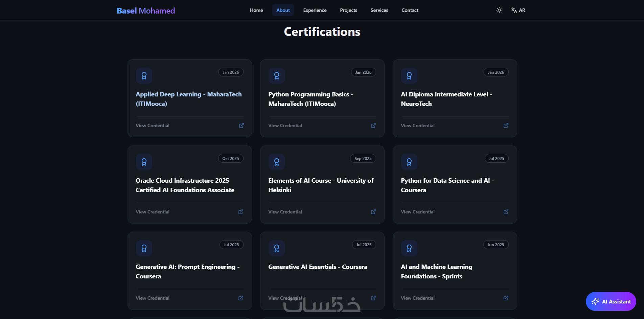Image resolution: width=644 pixels, height=319 pixels.
Task: Open external link icon for Oracle Cloud Infrastructure
Action: (x=241, y=212)
